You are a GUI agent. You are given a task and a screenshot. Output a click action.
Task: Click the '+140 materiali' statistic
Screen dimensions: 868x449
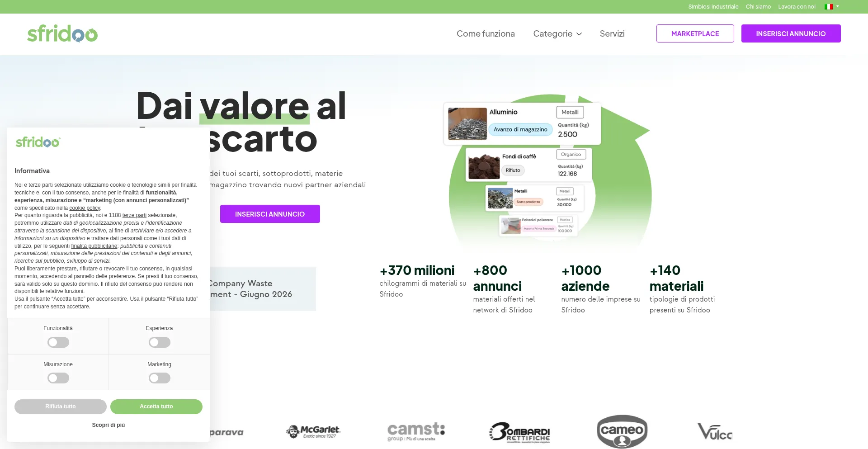coord(682,289)
